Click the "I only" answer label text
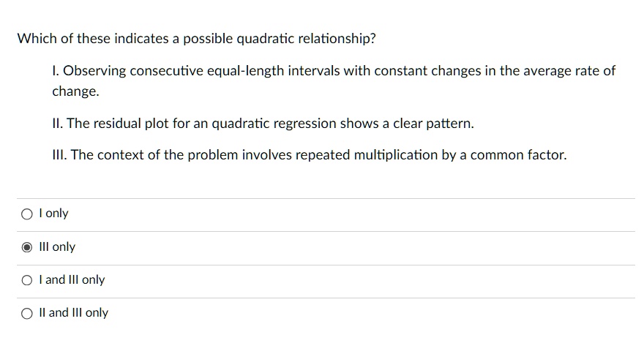Screen dimensions: 644x343 pyautogui.click(x=53, y=214)
